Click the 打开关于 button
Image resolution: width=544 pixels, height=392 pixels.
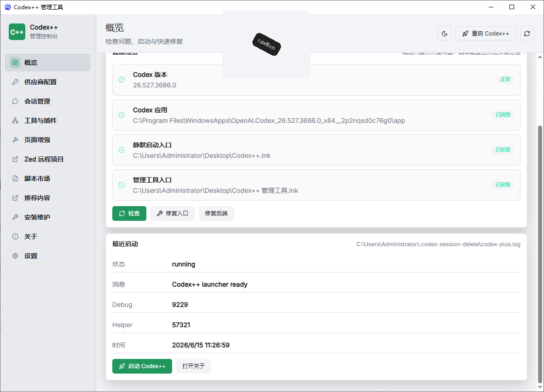pyautogui.click(x=193, y=366)
